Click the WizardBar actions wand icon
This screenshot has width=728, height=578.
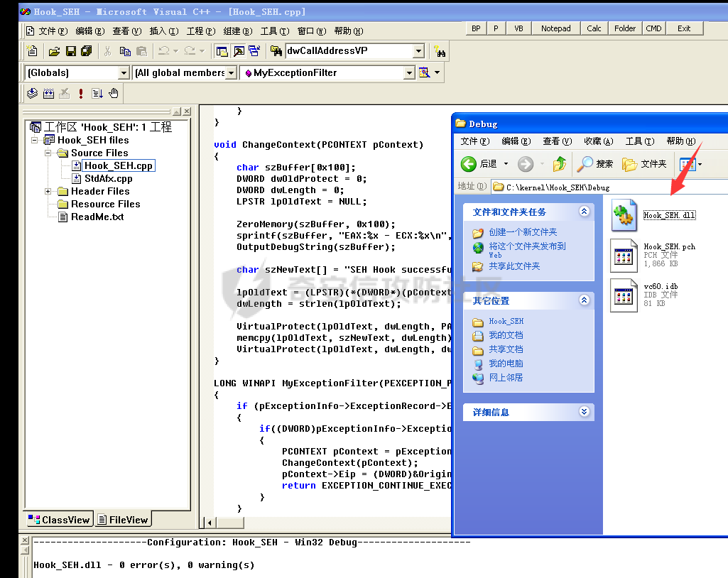tap(424, 73)
